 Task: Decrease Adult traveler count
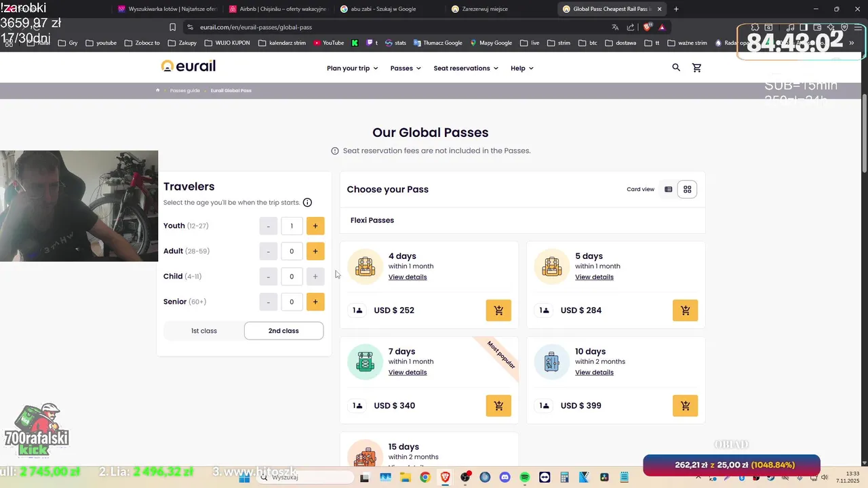coord(269,251)
